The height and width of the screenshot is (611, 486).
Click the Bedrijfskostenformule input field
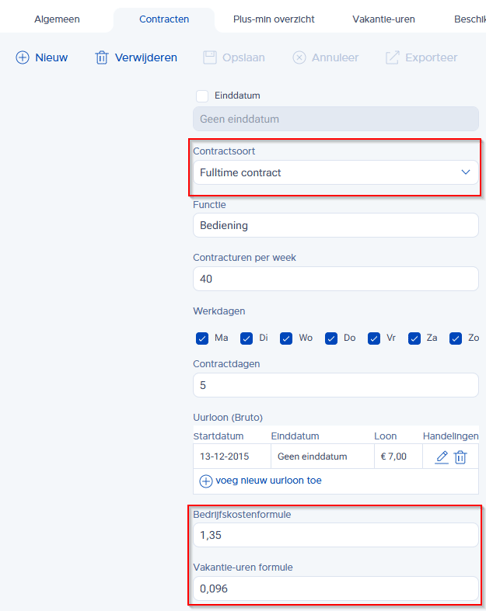pyautogui.click(x=336, y=535)
